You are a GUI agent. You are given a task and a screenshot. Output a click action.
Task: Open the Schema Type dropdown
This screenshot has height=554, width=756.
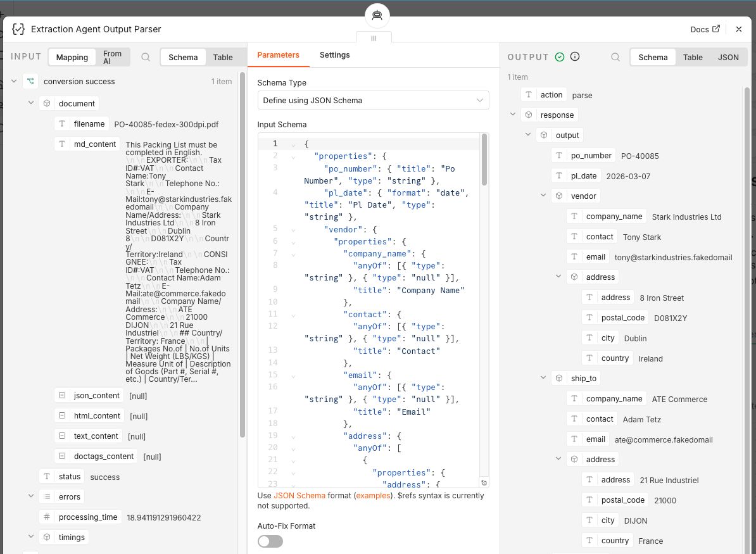click(373, 100)
